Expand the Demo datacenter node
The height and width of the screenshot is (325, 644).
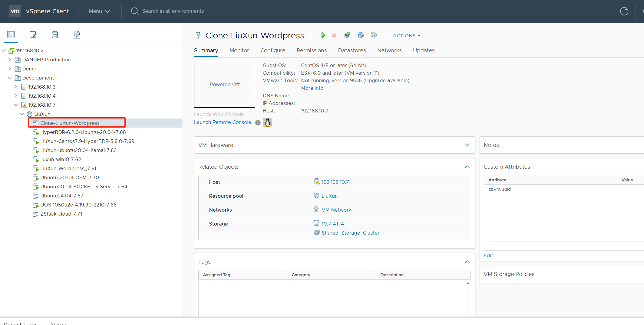click(x=10, y=69)
